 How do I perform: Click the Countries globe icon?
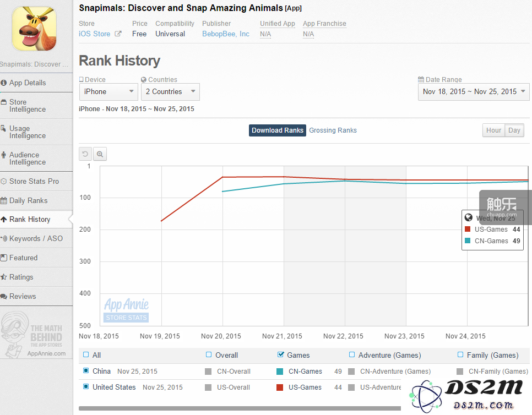144,80
